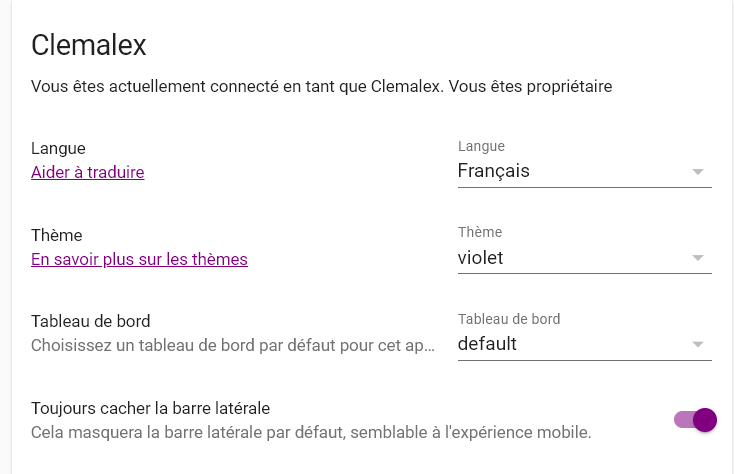The height and width of the screenshot is (474, 734).
Task: Click the Tableau de bord dropdown arrow
Action: (698, 346)
